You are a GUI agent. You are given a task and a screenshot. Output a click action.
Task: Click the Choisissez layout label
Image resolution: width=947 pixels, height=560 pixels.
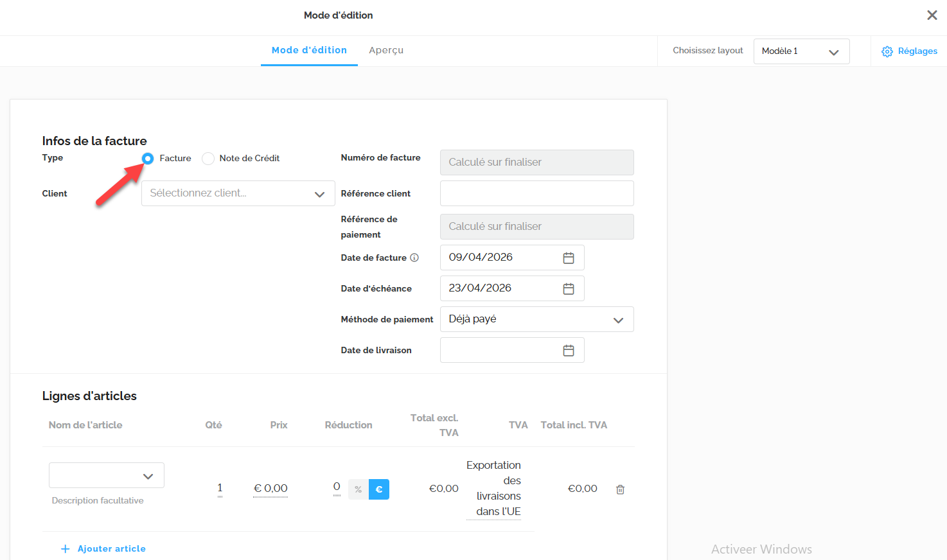[x=708, y=51]
